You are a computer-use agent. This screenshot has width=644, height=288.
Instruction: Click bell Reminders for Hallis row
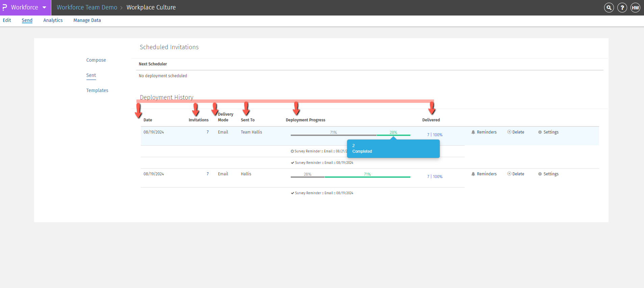484,174
